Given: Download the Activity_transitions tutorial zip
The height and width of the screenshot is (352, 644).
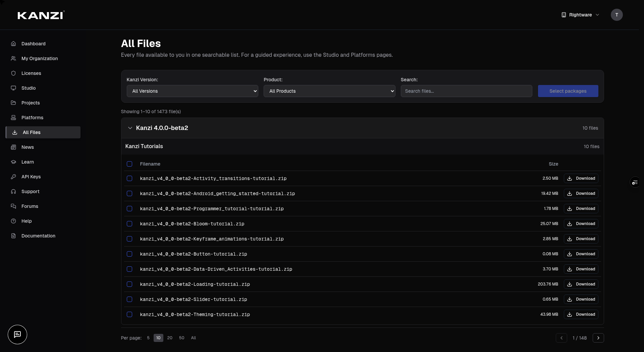Looking at the screenshot, I should [x=581, y=178].
